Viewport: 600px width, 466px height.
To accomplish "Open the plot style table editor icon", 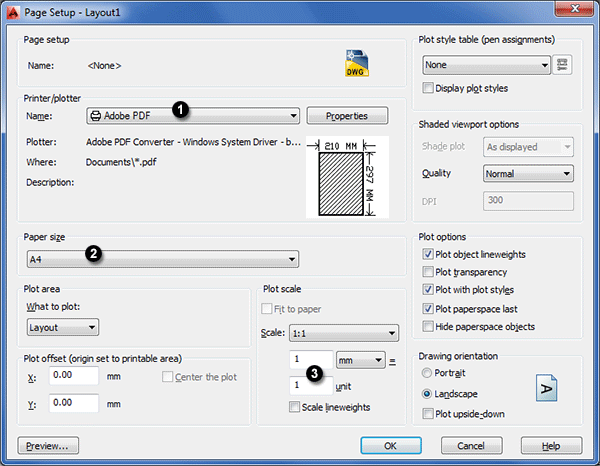I will click(562, 65).
